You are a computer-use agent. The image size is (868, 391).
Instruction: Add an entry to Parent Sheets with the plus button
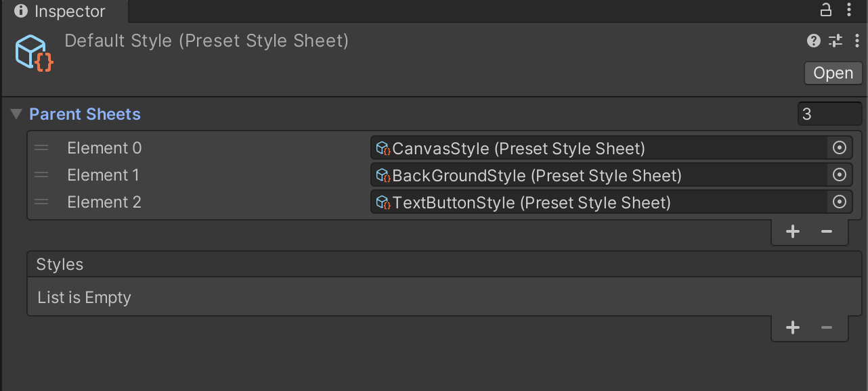(792, 231)
